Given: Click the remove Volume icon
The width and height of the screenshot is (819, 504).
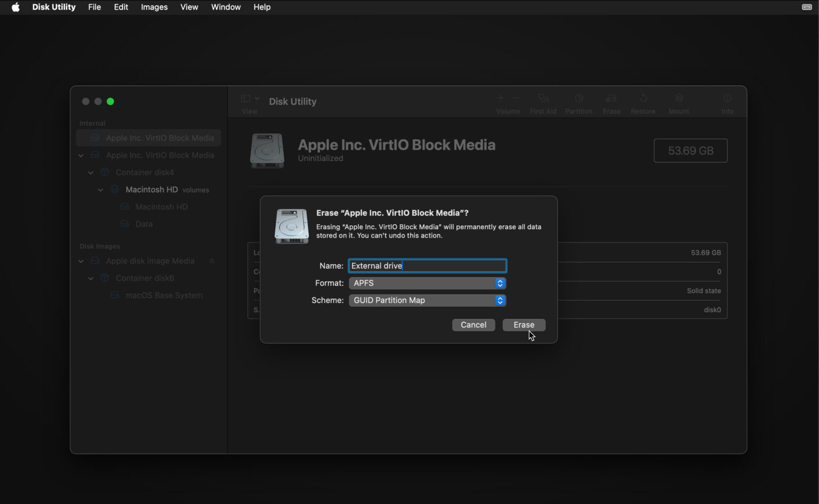Looking at the screenshot, I should pyautogui.click(x=516, y=98).
